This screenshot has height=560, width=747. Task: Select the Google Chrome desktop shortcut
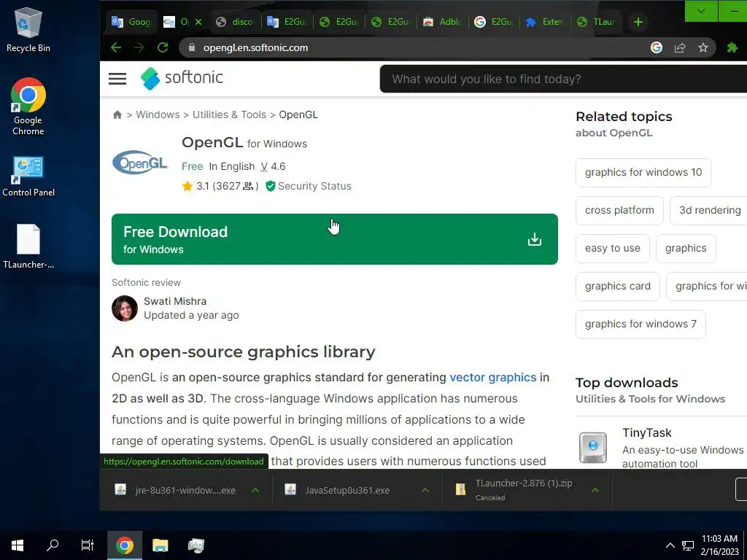click(x=28, y=106)
